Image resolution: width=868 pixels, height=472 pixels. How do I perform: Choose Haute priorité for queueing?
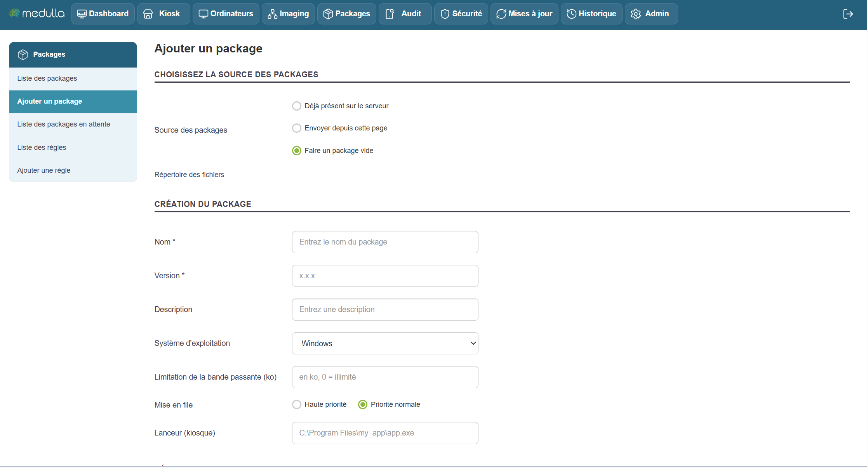[x=297, y=404]
